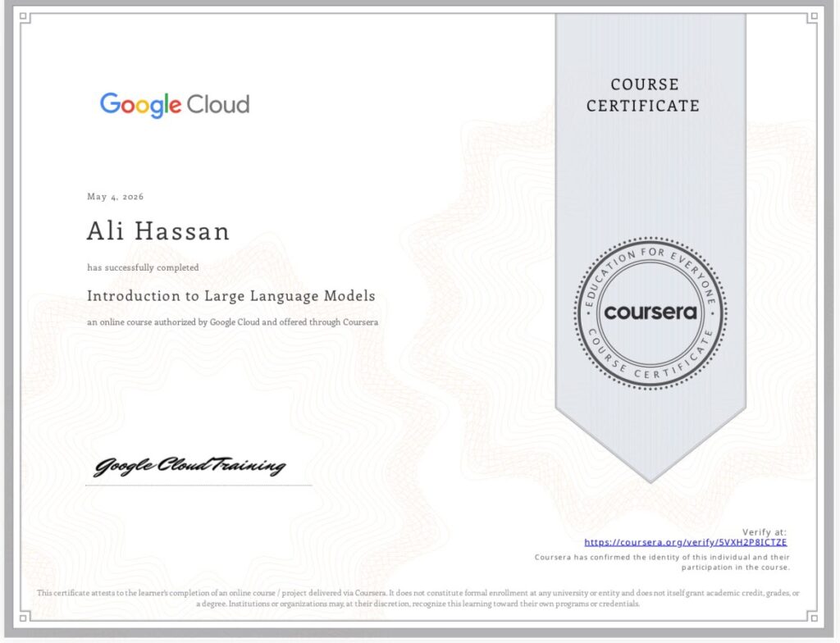Click the course title Introduction to Large Language Models
Image resolution: width=840 pixels, height=643 pixels.
pyautogui.click(x=231, y=296)
